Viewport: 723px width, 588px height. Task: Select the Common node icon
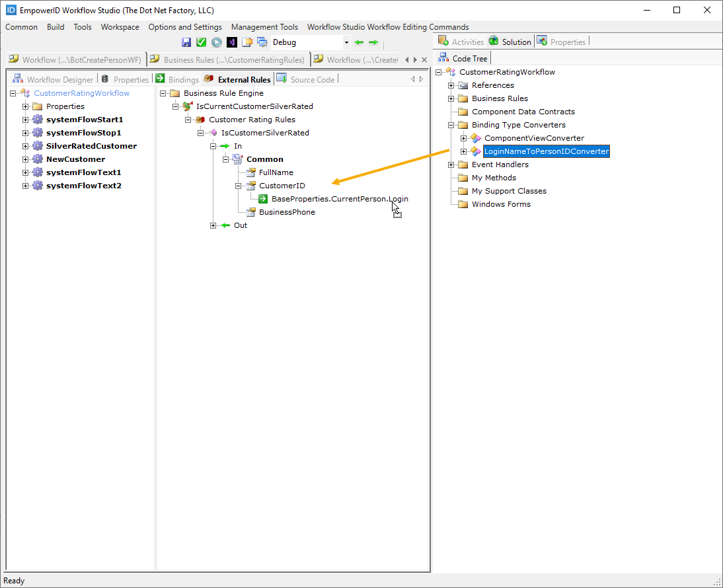point(238,159)
